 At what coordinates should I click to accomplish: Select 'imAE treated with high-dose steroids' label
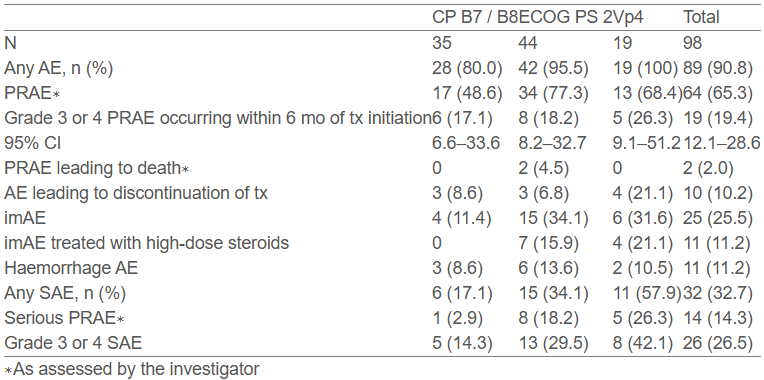point(146,243)
